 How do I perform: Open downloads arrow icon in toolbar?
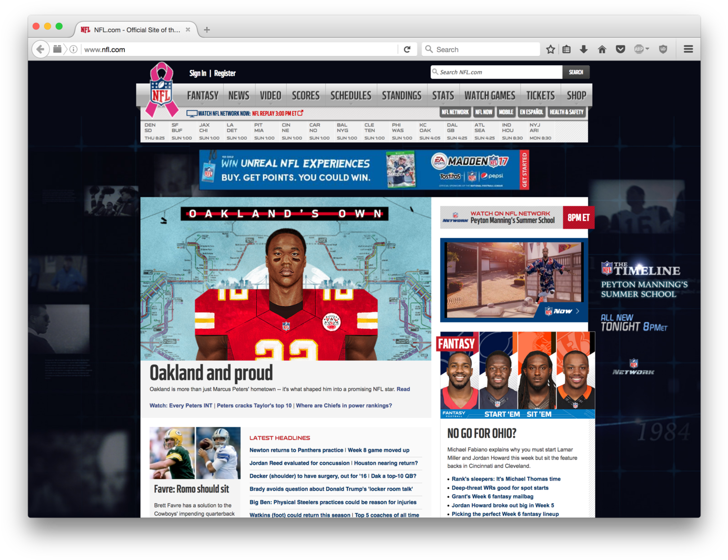584,49
